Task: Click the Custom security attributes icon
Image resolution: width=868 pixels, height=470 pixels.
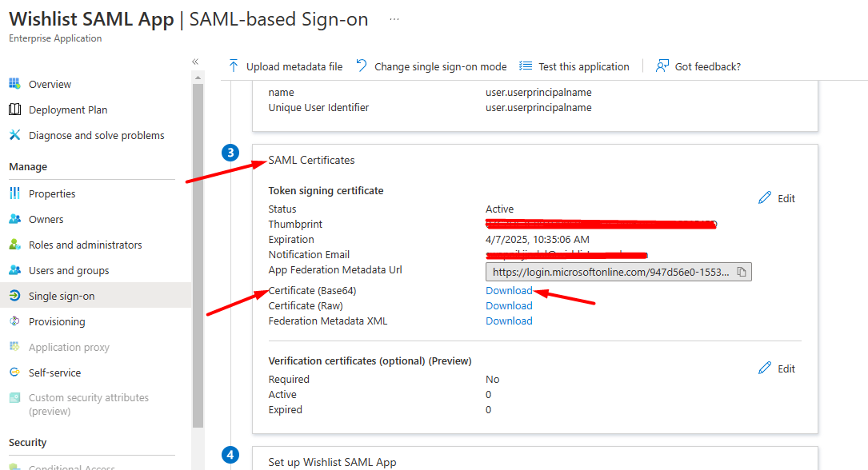Action: [x=15, y=397]
